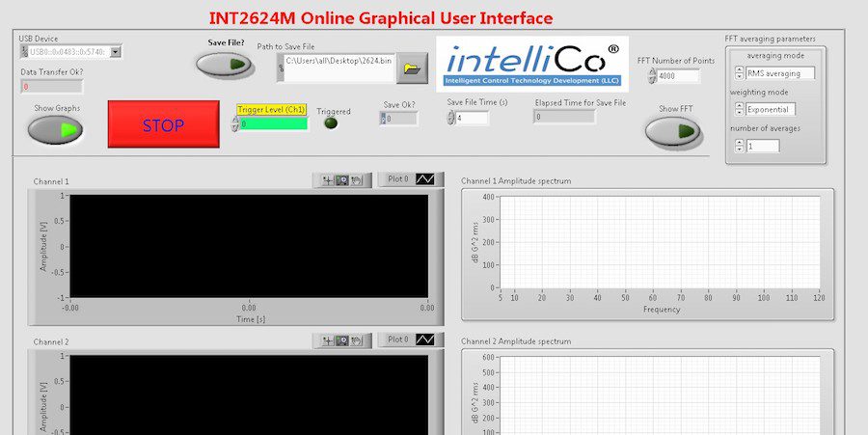The width and height of the screenshot is (868, 435).
Task: Click the 'Frequency' axis label of Channel 1 spectrum
Action: pyautogui.click(x=662, y=310)
